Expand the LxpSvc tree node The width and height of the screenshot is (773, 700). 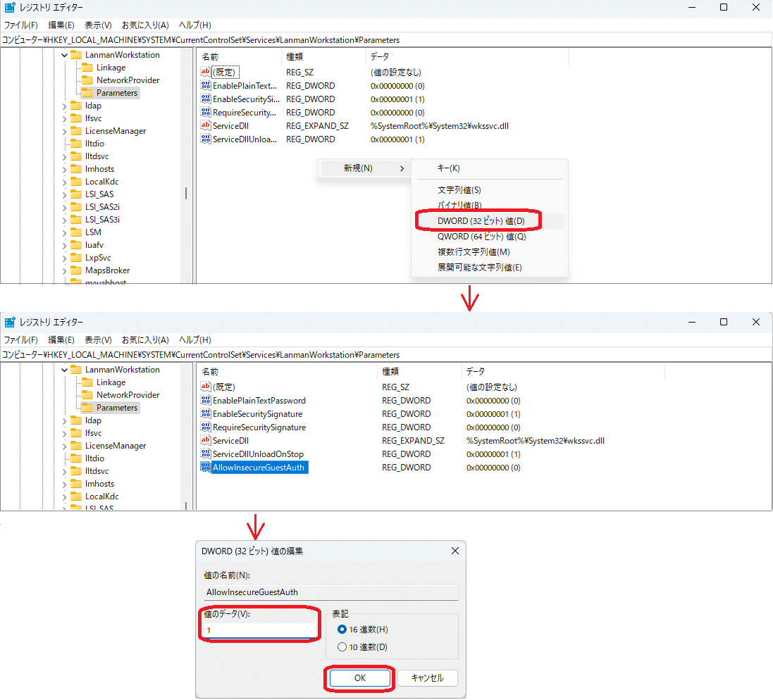point(64,258)
